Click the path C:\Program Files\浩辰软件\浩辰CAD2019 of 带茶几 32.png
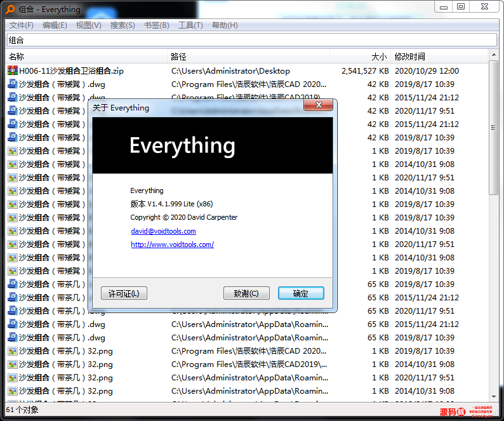This screenshot has height=421, width=504. point(249,364)
